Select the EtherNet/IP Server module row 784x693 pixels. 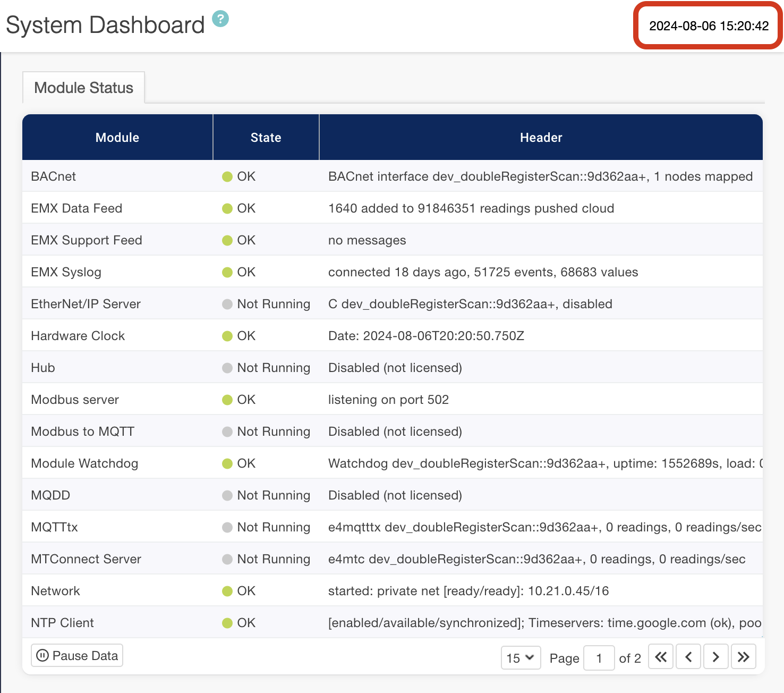86,304
